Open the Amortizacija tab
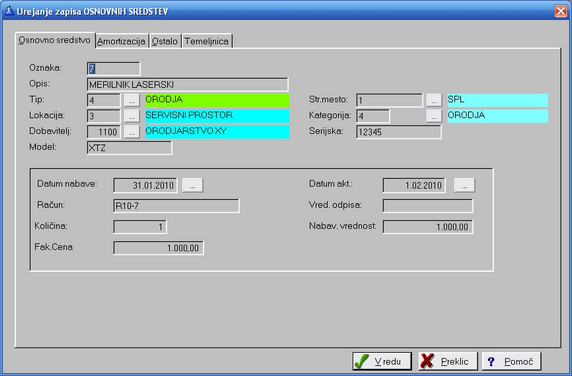This screenshot has height=376, width=572. pyautogui.click(x=121, y=41)
